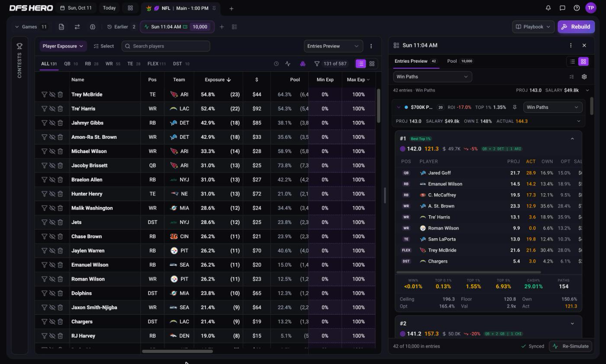Open the Entries Preview dropdown

pos(333,46)
